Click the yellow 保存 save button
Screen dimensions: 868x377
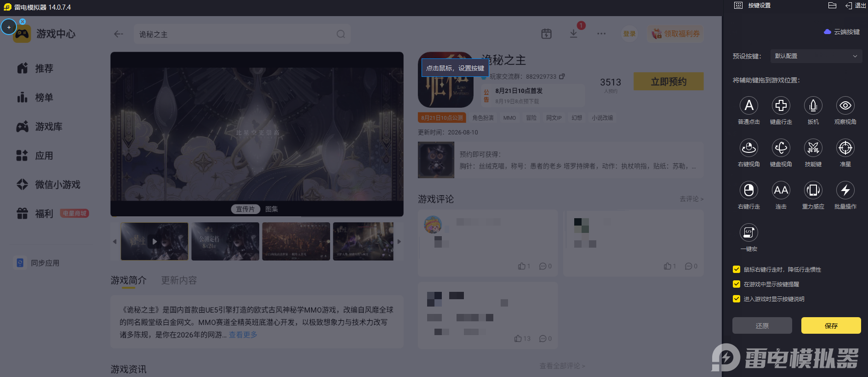click(831, 325)
